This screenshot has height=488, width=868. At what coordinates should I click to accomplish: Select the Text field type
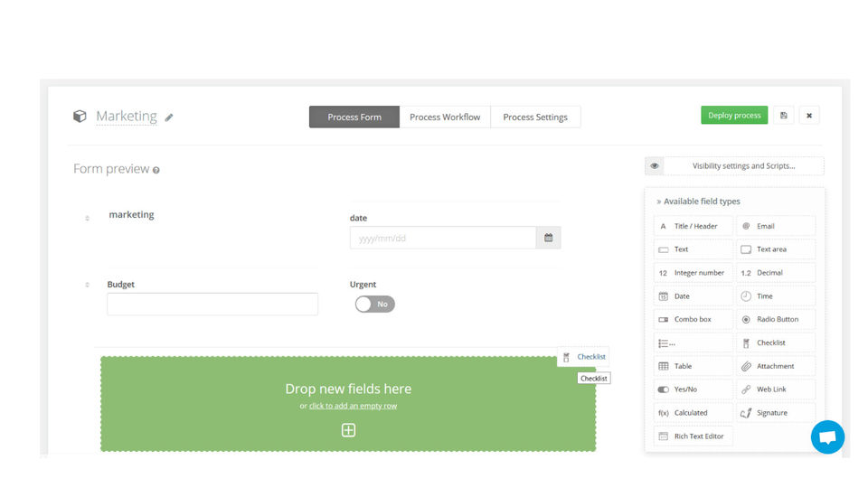[x=693, y=249]
